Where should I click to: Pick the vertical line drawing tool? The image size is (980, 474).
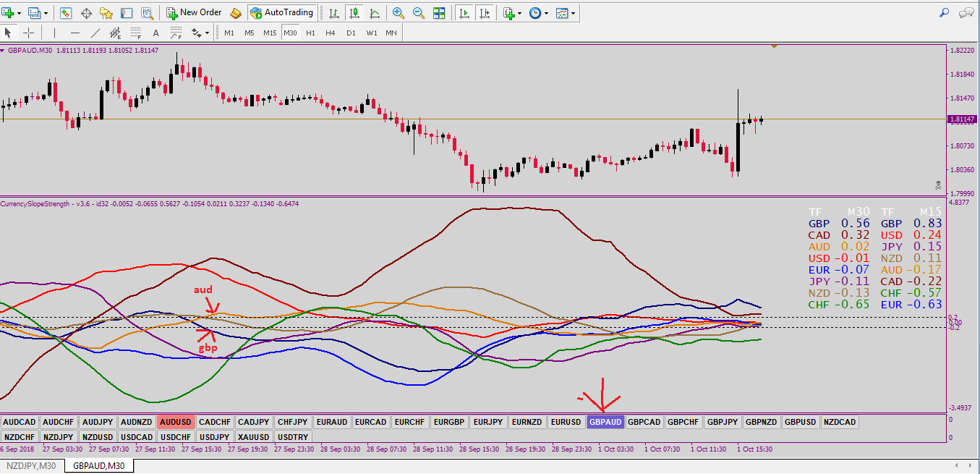[x=54, y=33]
